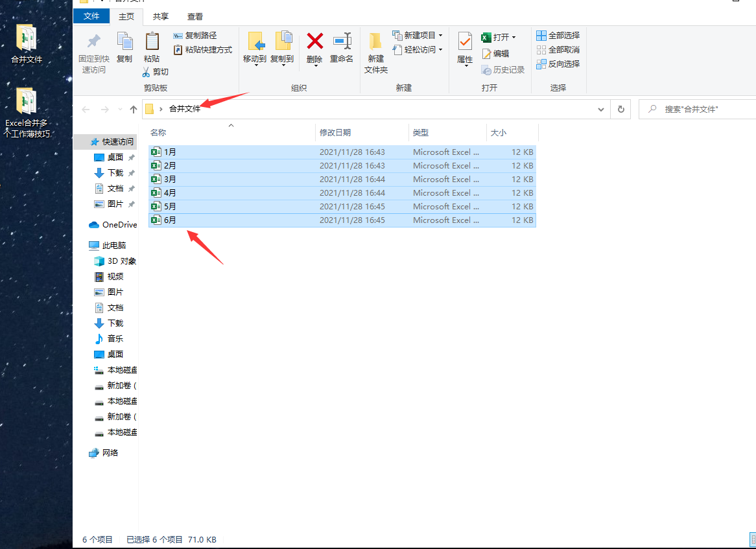The image size is (756, 549).
Task: Click Invert selection in the ribbon
Action: 558,64
